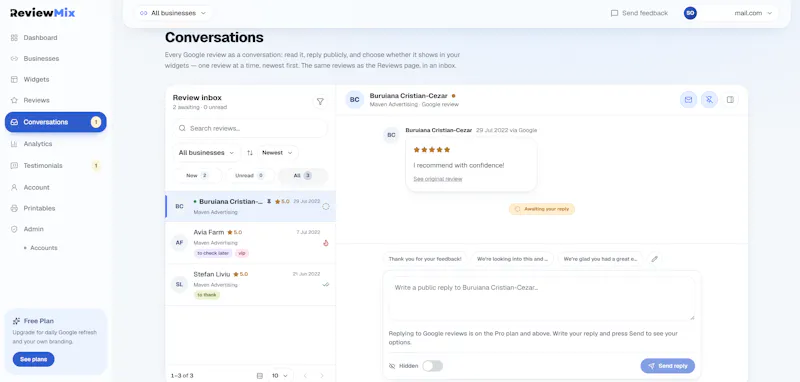This screenshot has width=800, height=382.
Task: Click the 'Awaiting your reply' status badge
Action: click(542, 209)
